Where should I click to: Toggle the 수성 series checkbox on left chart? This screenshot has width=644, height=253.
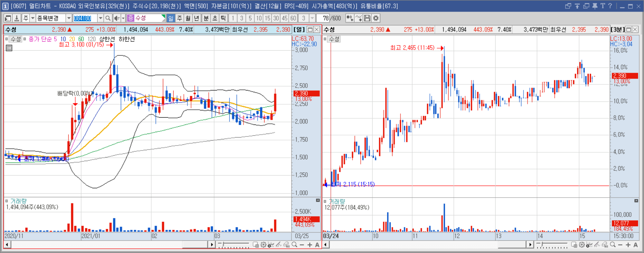click(7, 39)
